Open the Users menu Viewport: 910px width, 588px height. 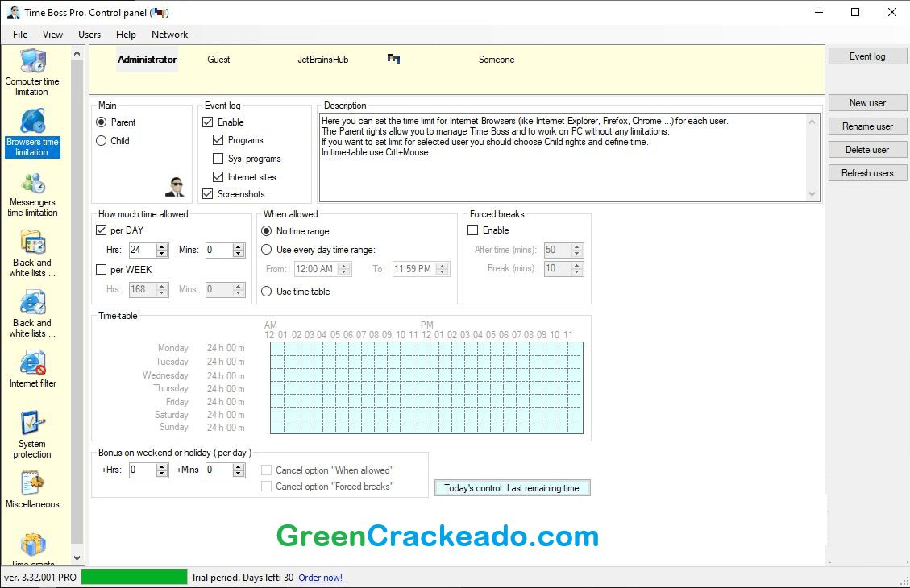[89, 34]
